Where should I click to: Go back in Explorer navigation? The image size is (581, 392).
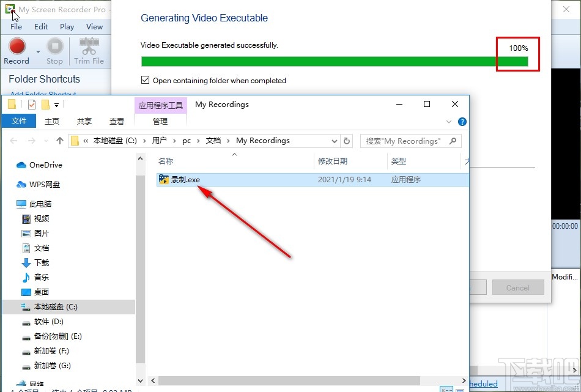[x=13, y=141]
